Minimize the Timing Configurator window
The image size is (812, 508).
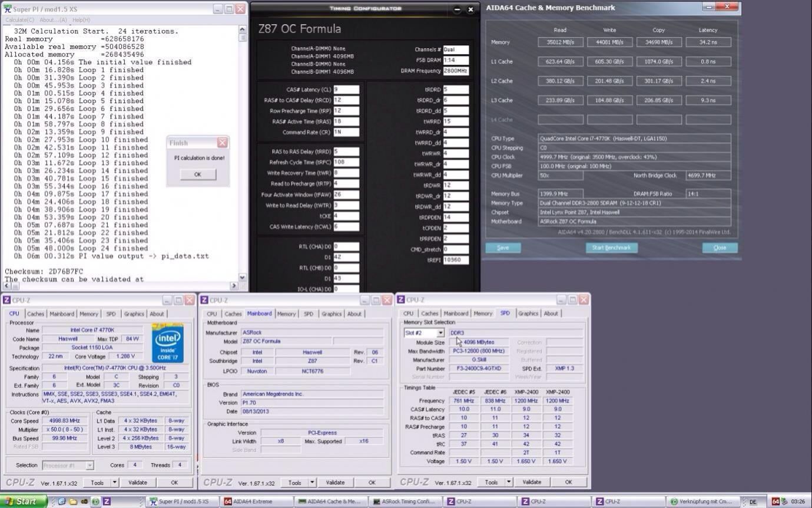pyautogui.click(x=458, y=9)
